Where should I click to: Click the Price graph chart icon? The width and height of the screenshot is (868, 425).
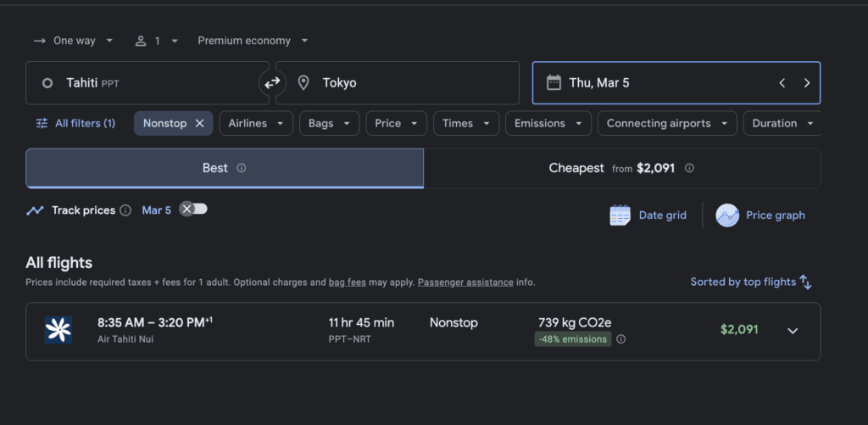(726, 215)
